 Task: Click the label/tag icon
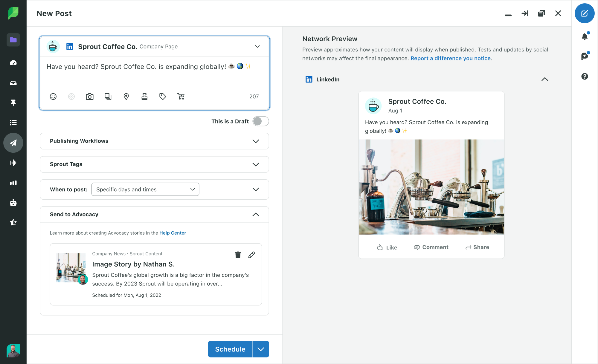click(x=163, y=96)
